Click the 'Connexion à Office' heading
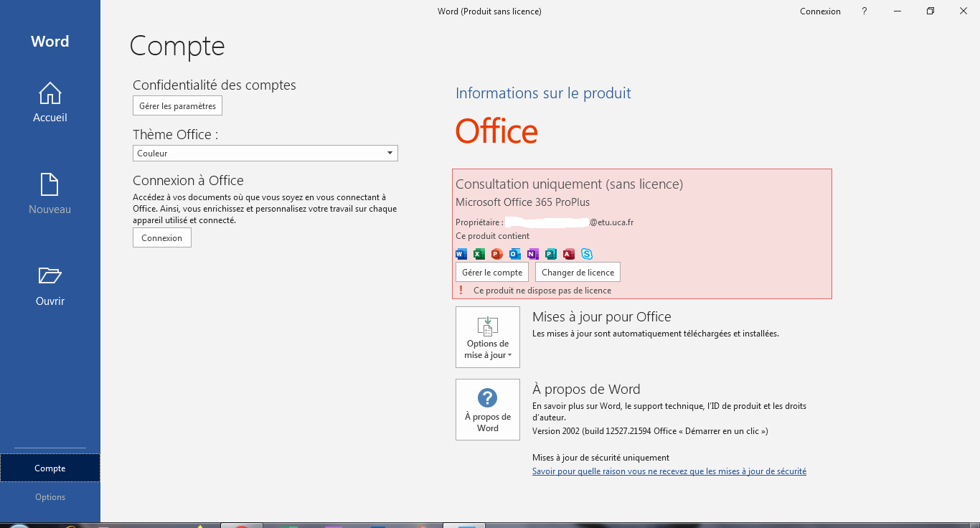 pyautogui.click(x=188, y=181)
